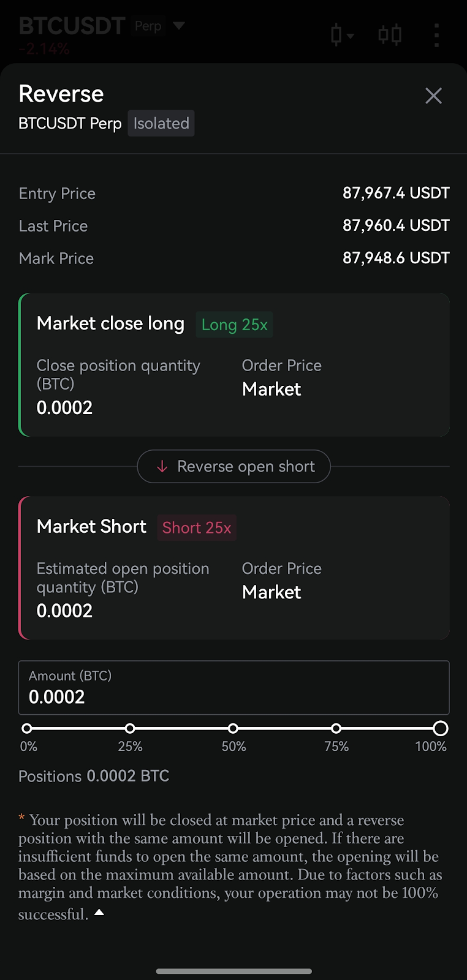Tap the 100% slider handle
This screenshot has width=467, height=980.
440,728
